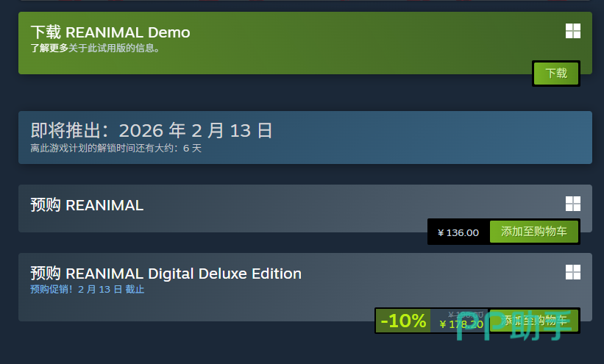Add the Digital Deluxe Edition to cart
604x364 pixels.
point(533,320)
